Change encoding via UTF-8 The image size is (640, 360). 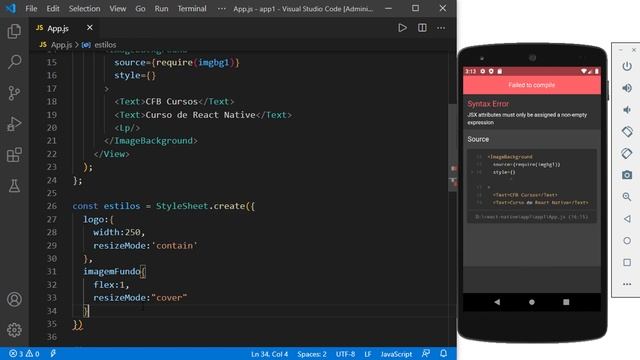[345, 354]
